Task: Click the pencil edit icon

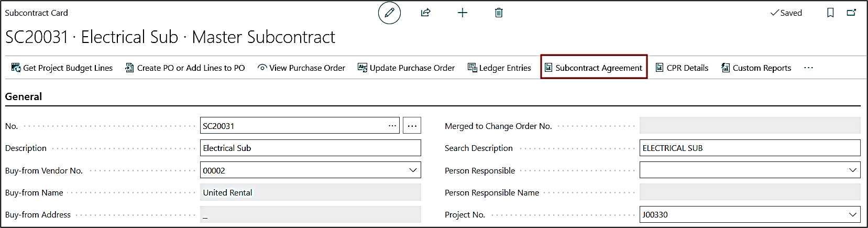Action: (x=389, y=13)
